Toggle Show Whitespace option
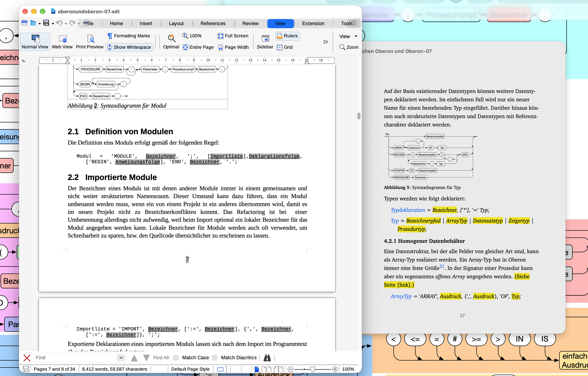The width and height of the screenshot is (588, 376). (129, 47)
